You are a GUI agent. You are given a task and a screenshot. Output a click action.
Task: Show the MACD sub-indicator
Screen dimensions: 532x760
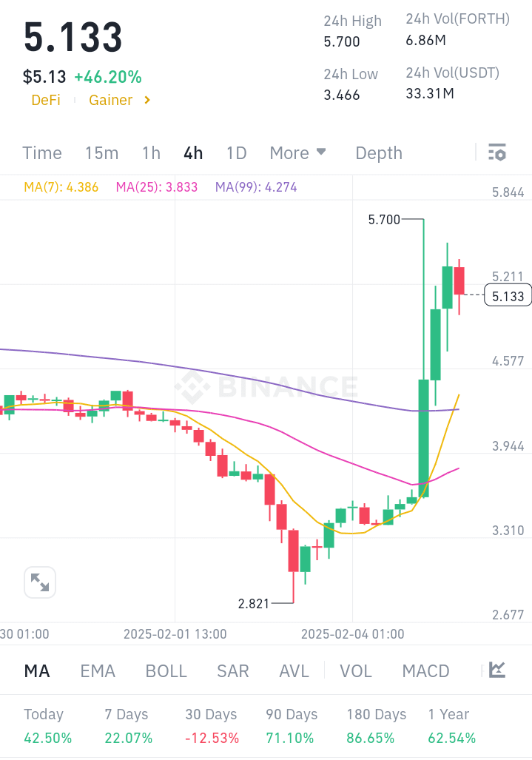[425, 671]
